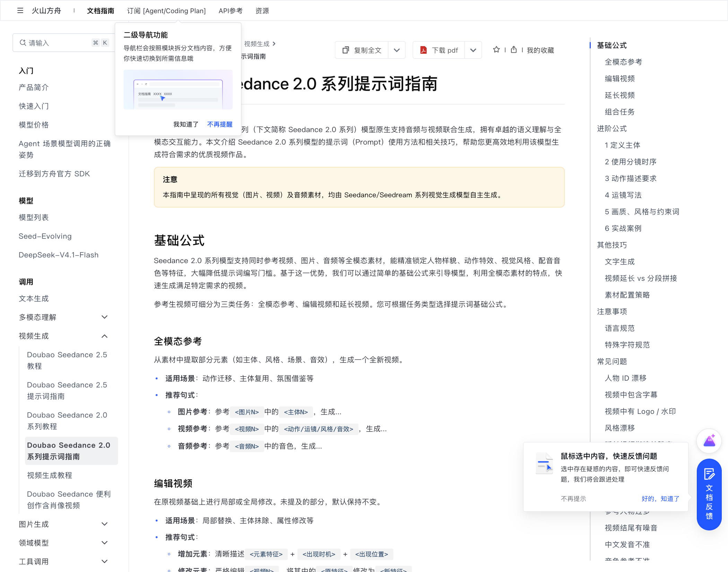Open 模型列表 in the sidebar

34,217
